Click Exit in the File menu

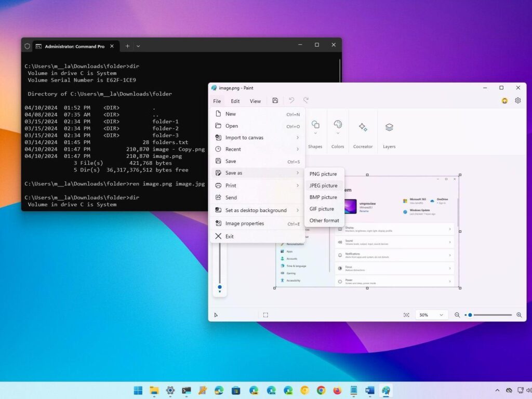(x=258, y=236)
